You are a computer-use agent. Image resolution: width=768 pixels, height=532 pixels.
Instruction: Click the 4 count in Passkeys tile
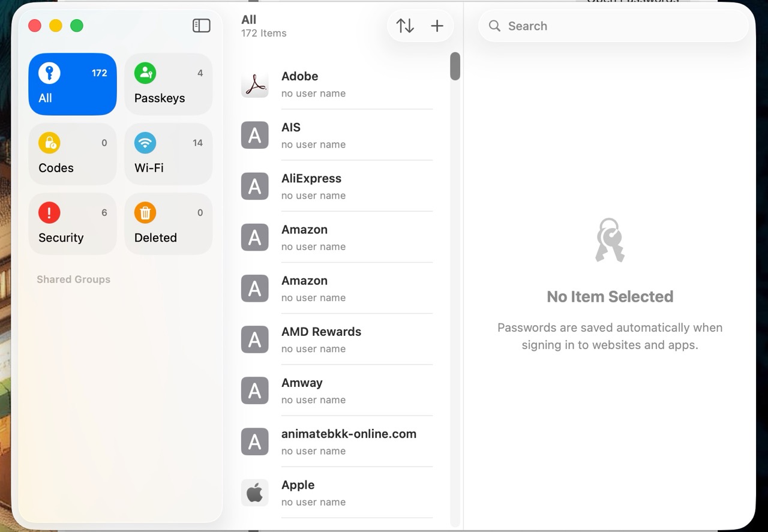pyautogui.click(x=200, y=73)
